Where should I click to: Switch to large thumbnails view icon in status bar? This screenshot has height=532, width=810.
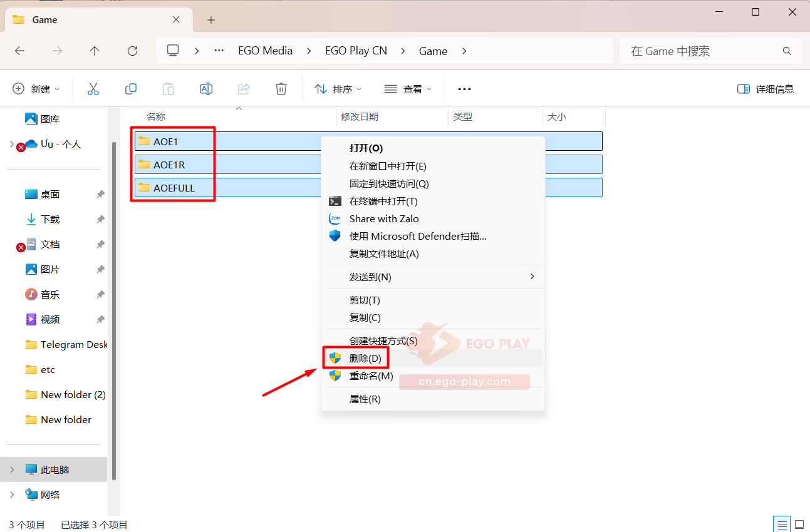(x=799, y=524)
